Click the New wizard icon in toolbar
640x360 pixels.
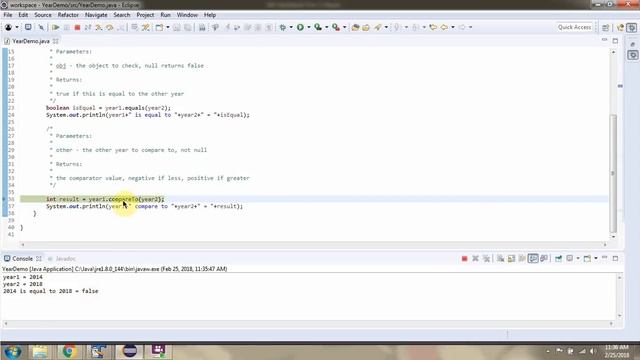pyautogui.click(x=159, y=27)
